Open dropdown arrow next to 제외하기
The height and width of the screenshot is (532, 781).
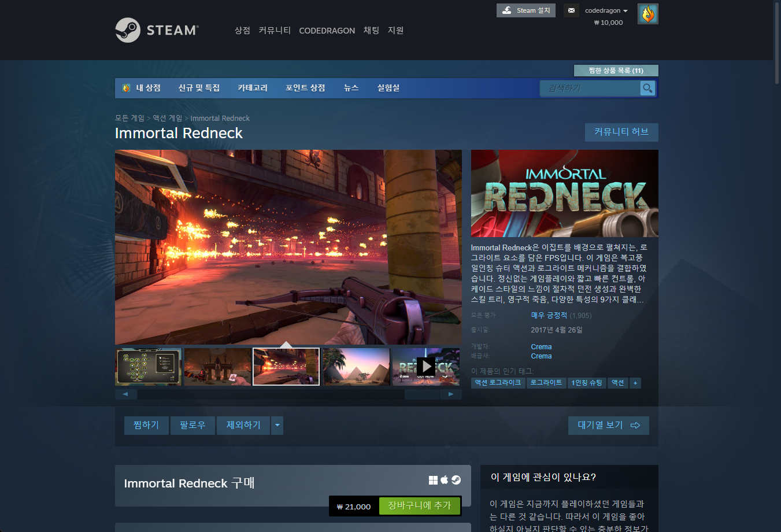pyautogui.click(x=277, y=425)
